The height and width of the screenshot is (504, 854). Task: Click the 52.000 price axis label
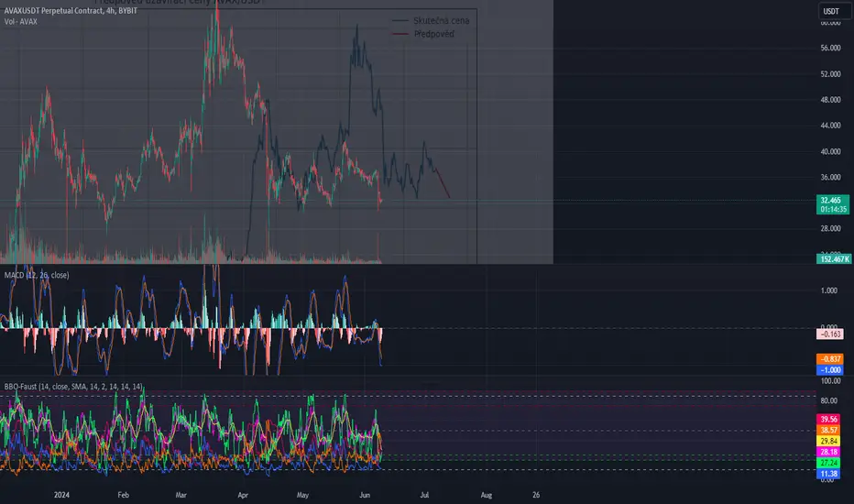(x=830, y=74)
